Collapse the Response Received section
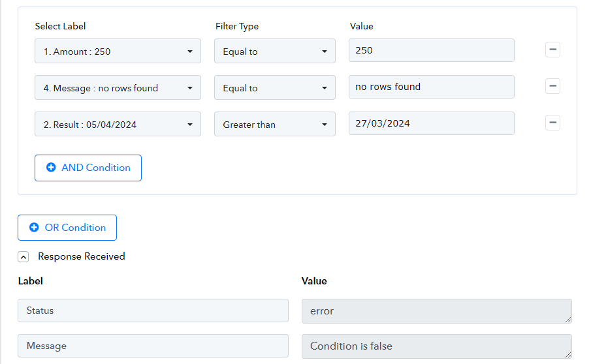 24,257
